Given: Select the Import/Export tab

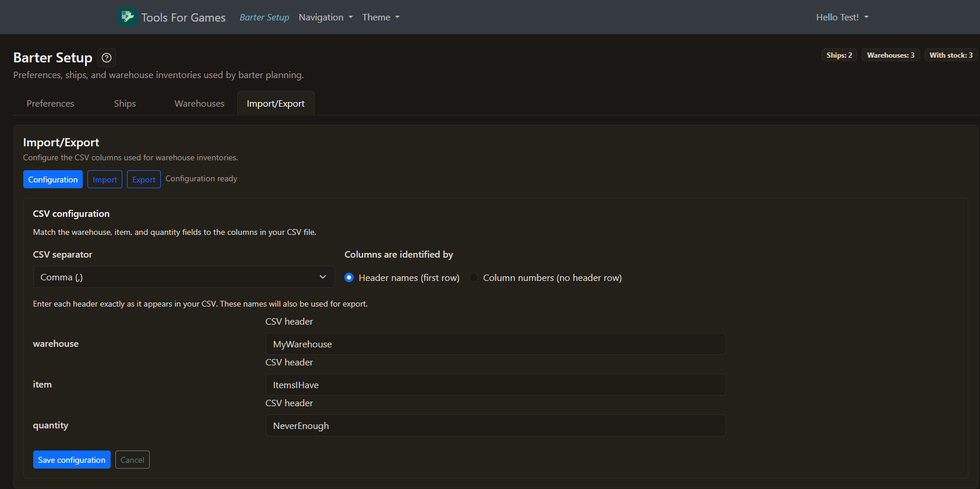Looking at the screenshot, I should point(276,103).
